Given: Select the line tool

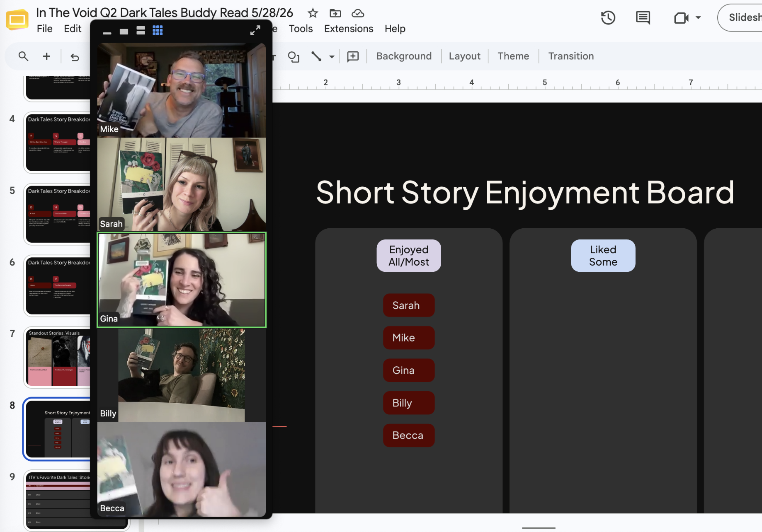Looking at the screenshot, I should coord(316,56).
